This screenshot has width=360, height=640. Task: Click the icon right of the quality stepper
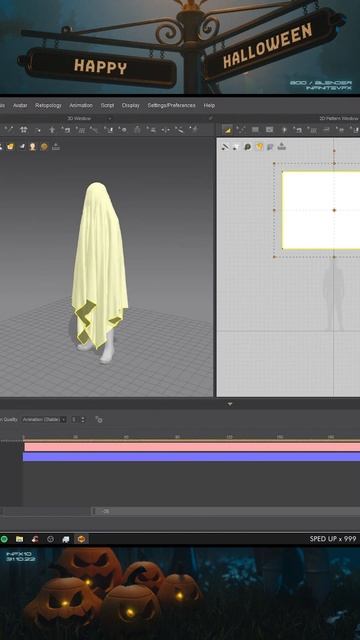tap(99, 419)
